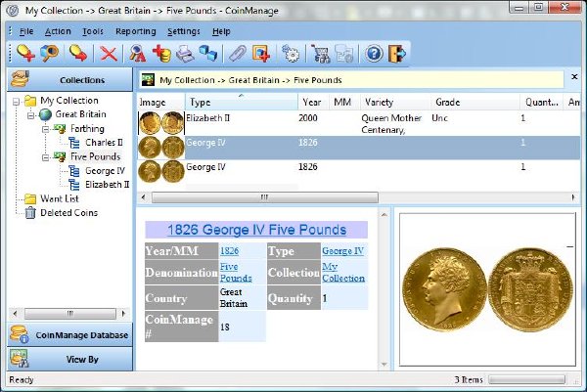The height and width of the screenshot is (392, 587).
Task: Open settings via the gears icon
Action: pos(291,53)
